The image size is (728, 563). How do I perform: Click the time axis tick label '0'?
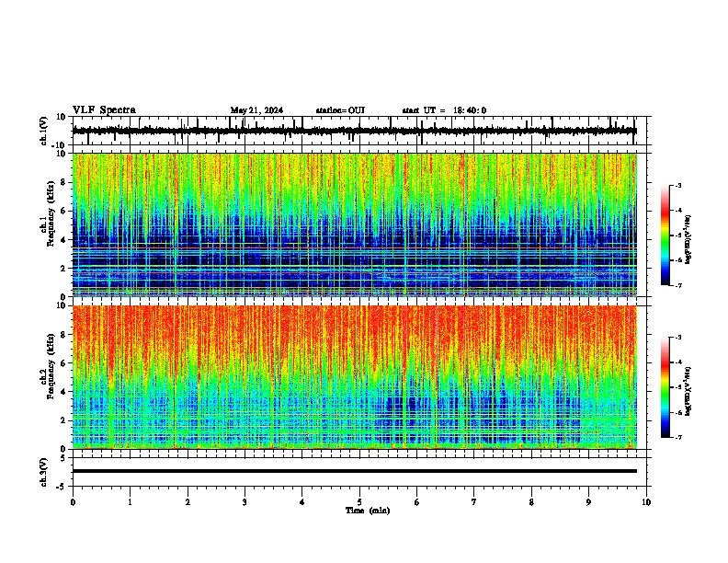point(73,502)
